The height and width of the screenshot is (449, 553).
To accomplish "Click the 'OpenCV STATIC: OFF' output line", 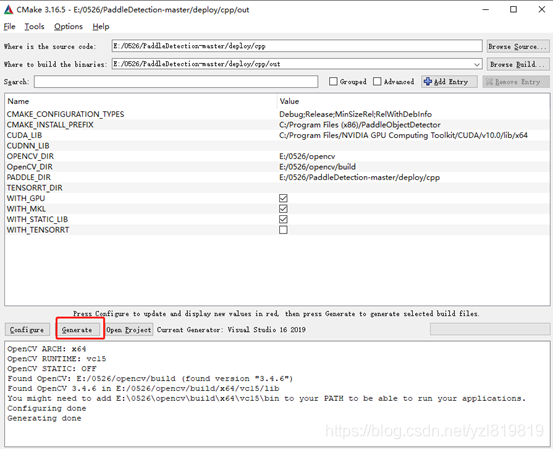I will (x=52, y=369).
